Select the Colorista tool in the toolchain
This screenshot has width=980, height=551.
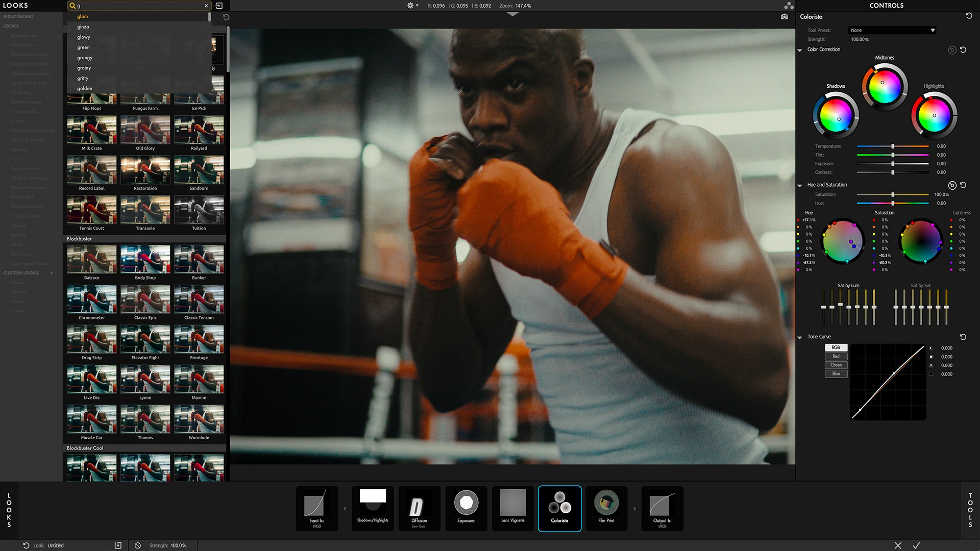coord(559,508)
